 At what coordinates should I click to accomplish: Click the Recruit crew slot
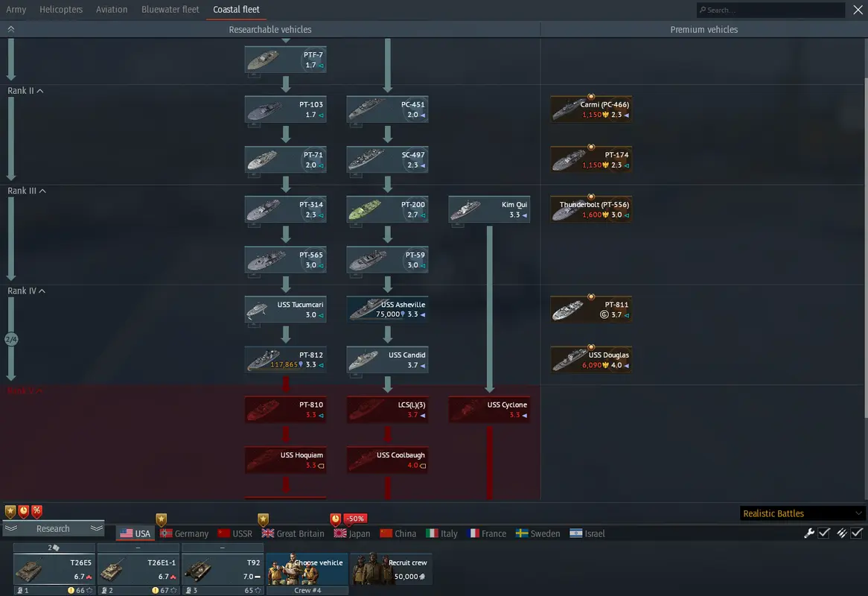[392, 569]
